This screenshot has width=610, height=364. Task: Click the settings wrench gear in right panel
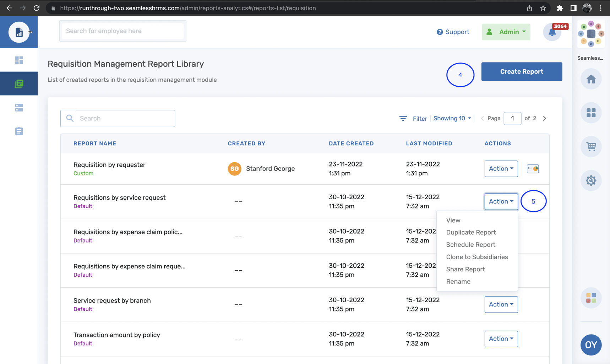pos(591,180)
